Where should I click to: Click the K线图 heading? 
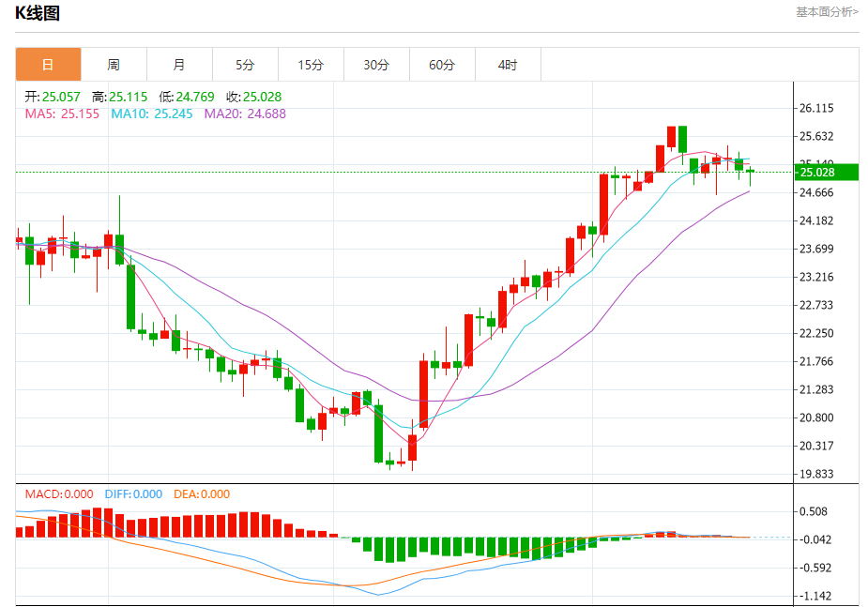click(x=38, y=13)
